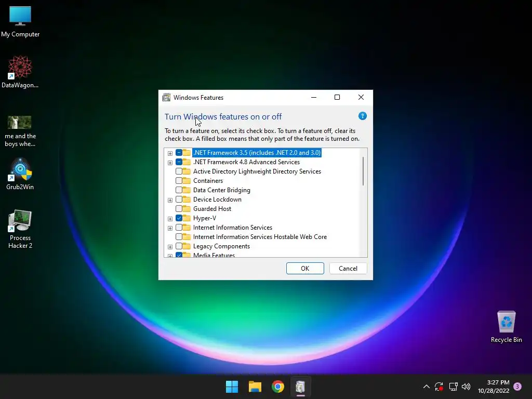Open the Windows Start menu

(x=232, y=387)
